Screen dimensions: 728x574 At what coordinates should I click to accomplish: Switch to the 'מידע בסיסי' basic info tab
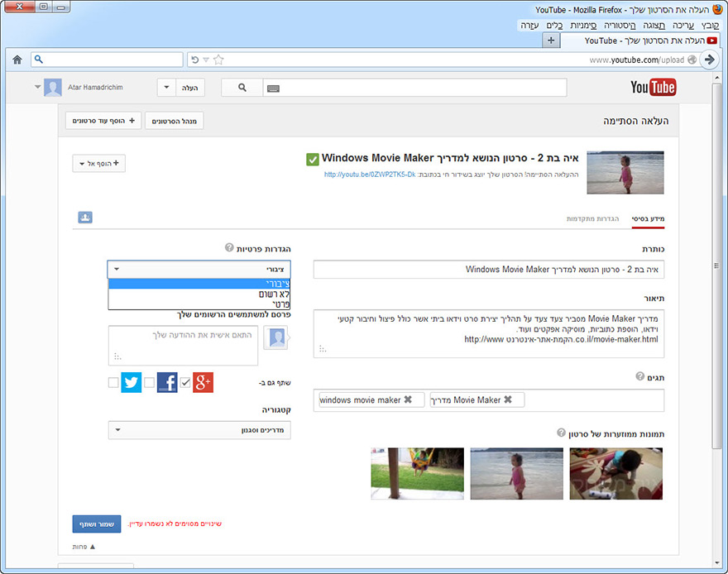pos(648,218)
